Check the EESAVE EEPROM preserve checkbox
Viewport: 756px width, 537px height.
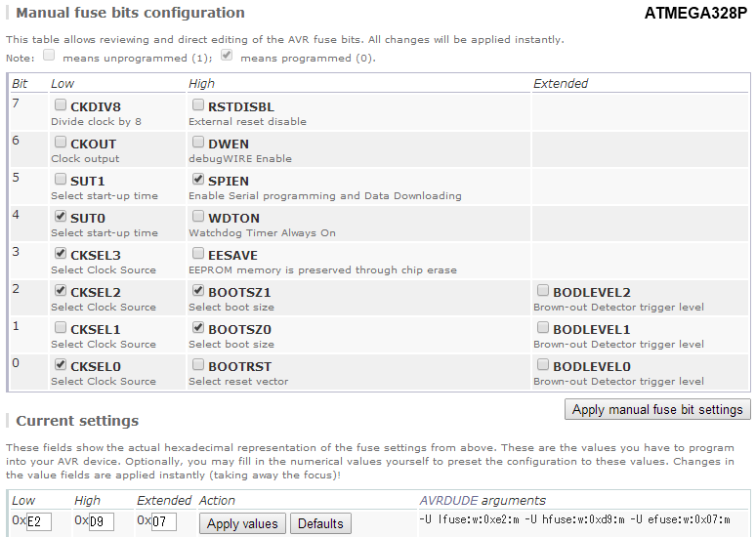coord(198,254)
